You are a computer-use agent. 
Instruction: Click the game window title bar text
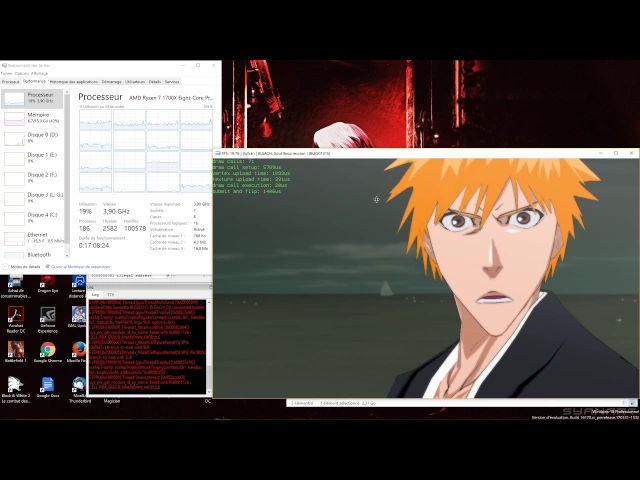click(276, 153)
